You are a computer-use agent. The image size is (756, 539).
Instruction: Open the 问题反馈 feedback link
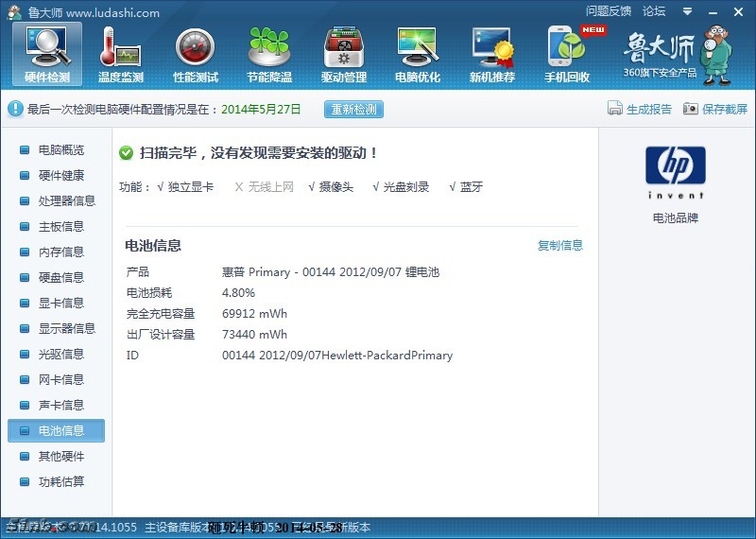pyautogui.click(x=609, y=11)
